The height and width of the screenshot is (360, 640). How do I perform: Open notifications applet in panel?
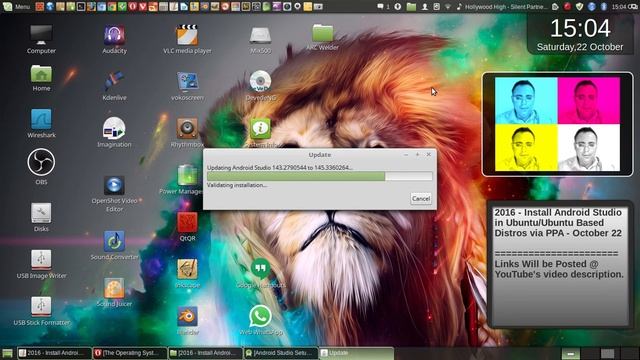383,7
